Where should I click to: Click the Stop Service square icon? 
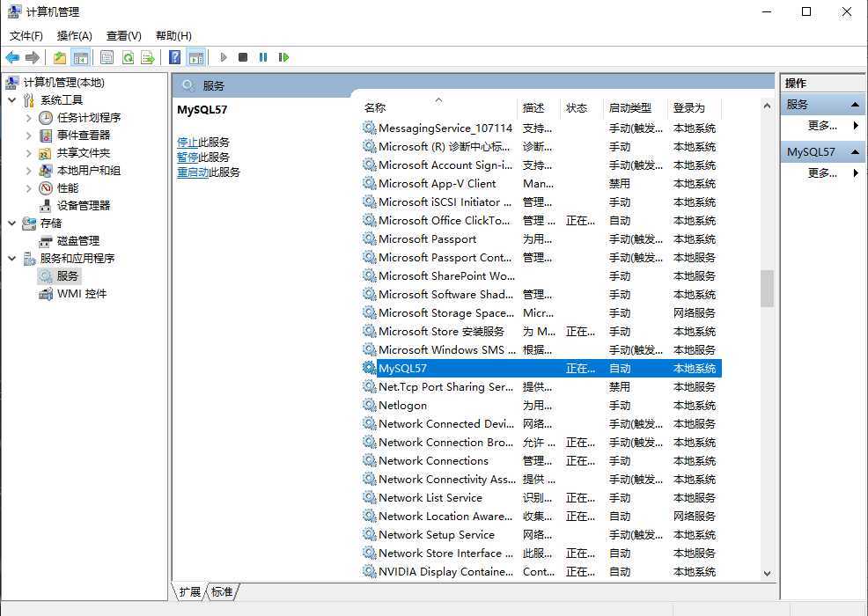[243, 57]
